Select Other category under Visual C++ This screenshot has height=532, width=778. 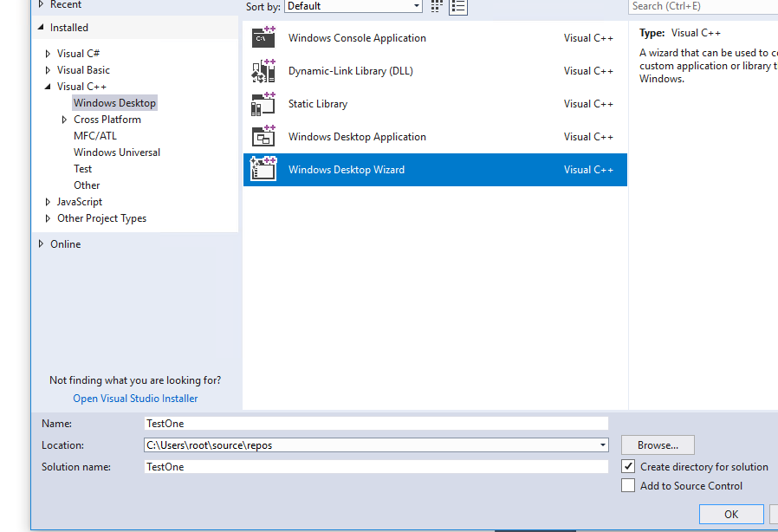[87, 185]
